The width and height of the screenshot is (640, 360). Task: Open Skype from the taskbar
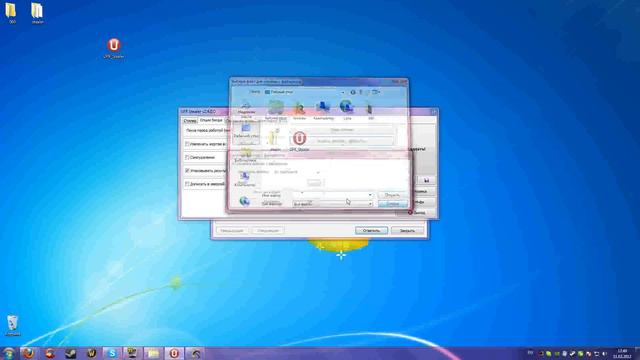pos(112,353)
